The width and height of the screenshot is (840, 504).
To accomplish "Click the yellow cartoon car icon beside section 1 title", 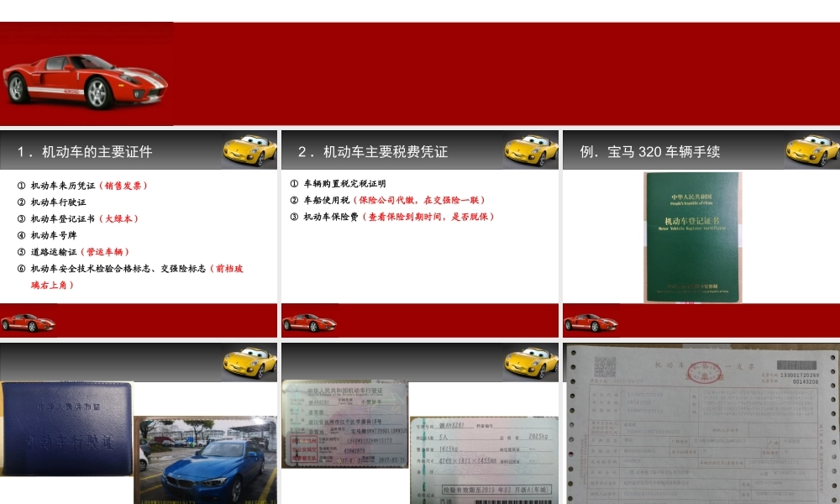I will click(x=248, y=148).
